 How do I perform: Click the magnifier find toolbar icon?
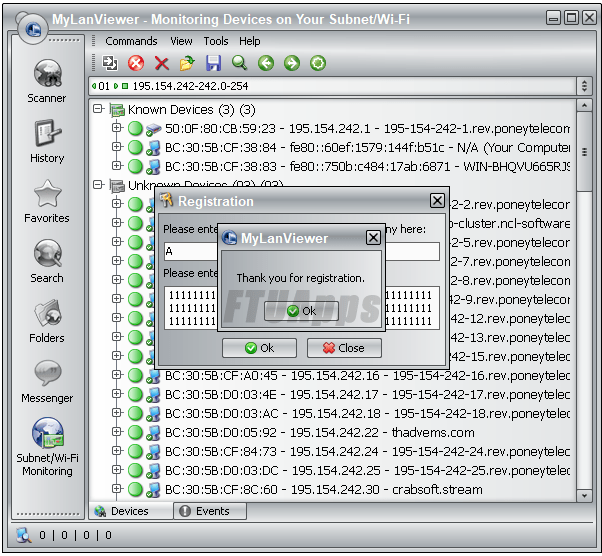point(240,63)
